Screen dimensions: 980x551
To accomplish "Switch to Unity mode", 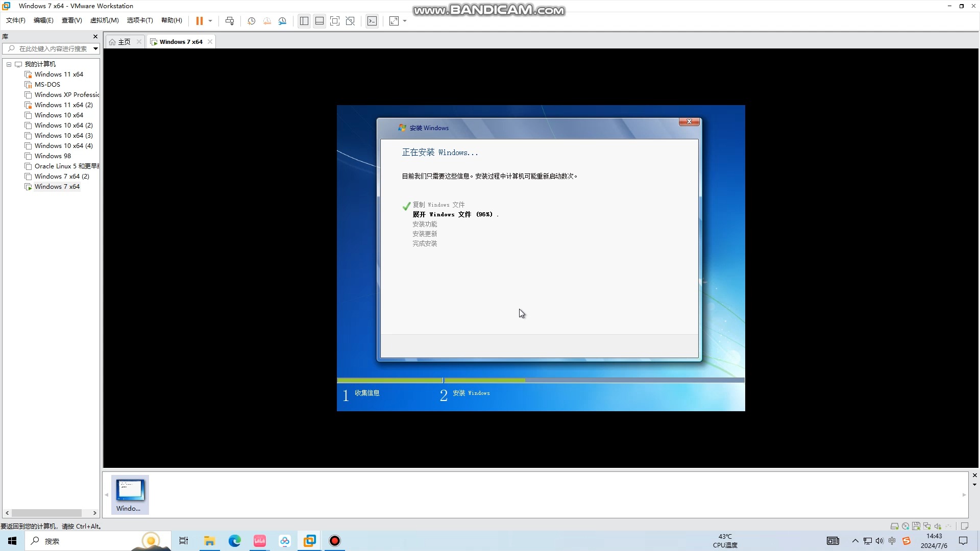I will coord(350,21).
